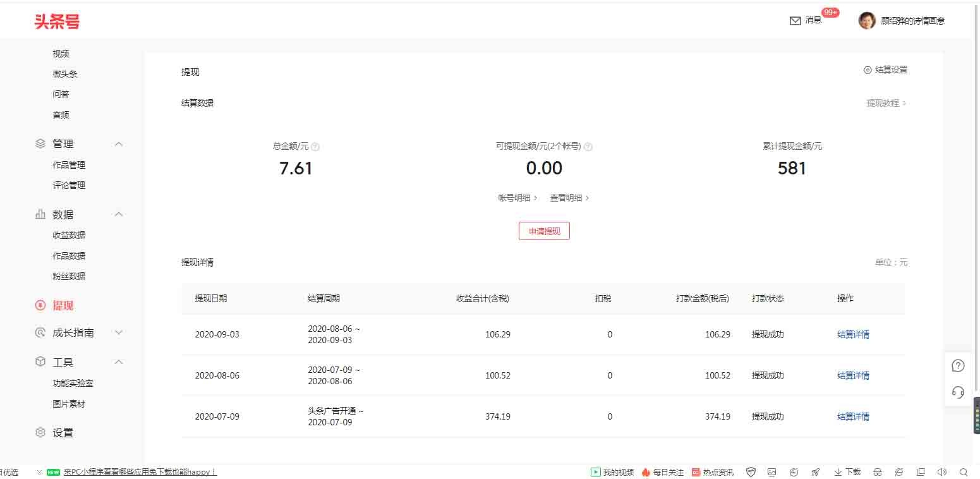Click the 提现日期 column header

point(211,298)
